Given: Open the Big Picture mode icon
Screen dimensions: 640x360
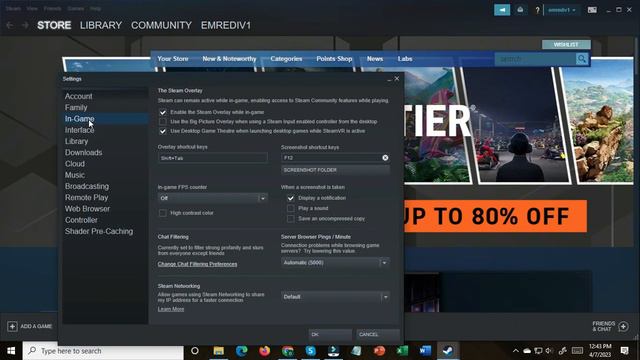Looking at the screenshot, I should click(x=592, y=10).
